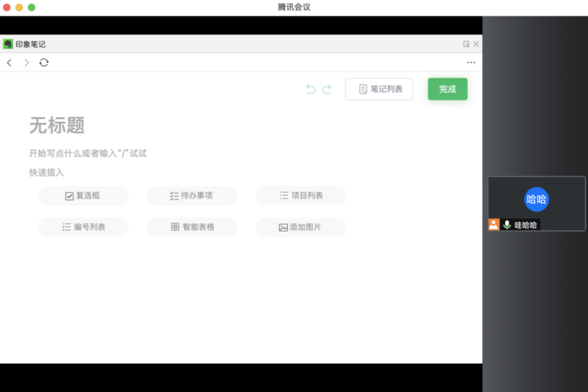Screen dimensions: 588x392
Task: Click the 快速插入 label
Action: (47, 173)
